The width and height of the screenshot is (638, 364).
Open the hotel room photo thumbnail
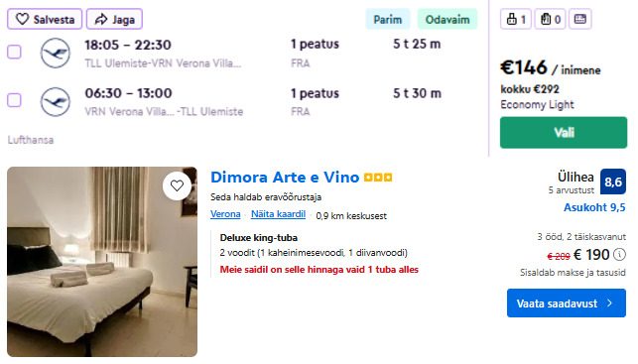tap(102, 262)
